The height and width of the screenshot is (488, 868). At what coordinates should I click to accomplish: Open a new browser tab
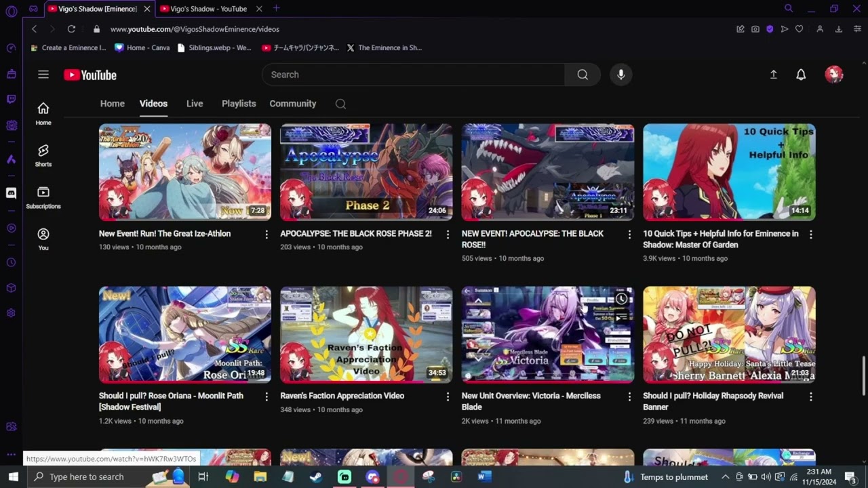coord(276,8)
